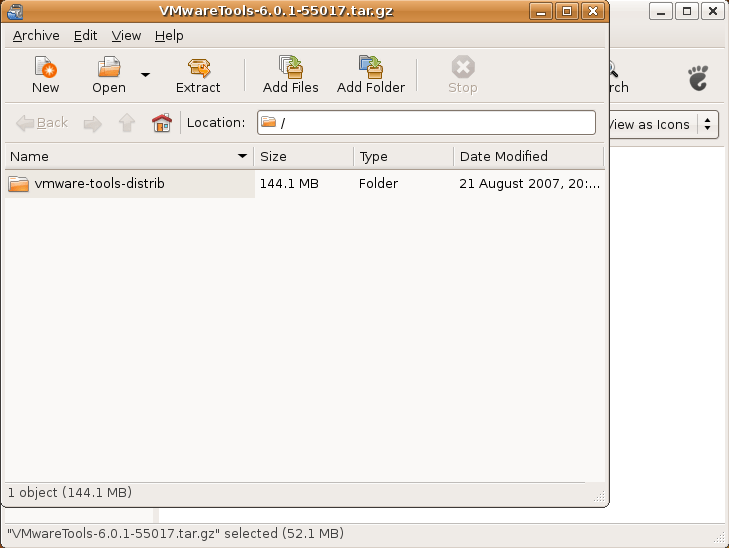Close the background file browser window
The image size is (729, 548).
(713, 11)
